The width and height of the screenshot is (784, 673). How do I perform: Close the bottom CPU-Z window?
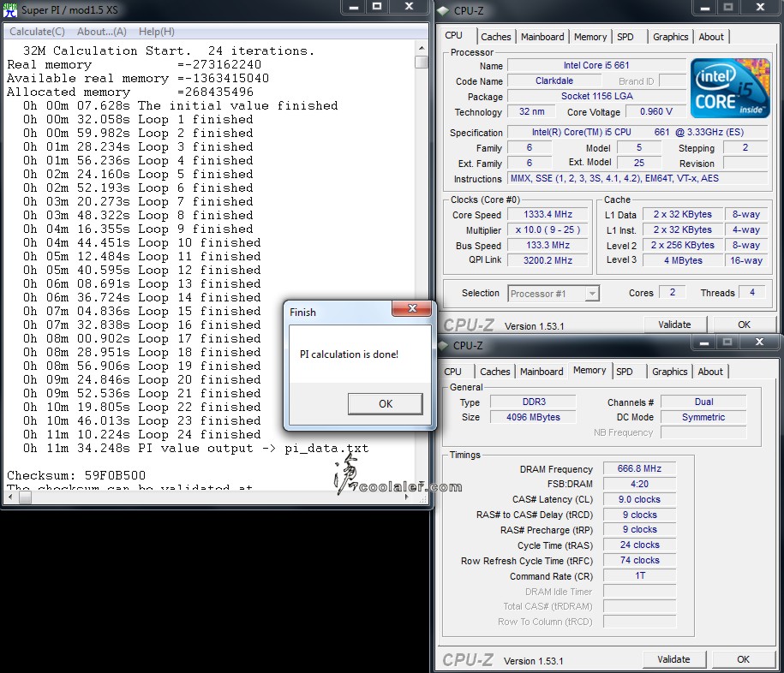click(759, 342)
